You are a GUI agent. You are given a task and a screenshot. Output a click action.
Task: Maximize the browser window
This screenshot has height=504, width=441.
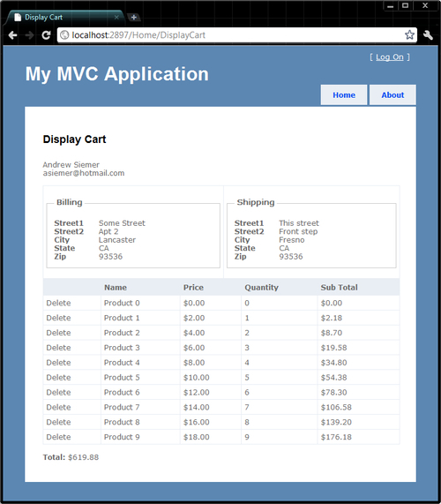[406, 5]
